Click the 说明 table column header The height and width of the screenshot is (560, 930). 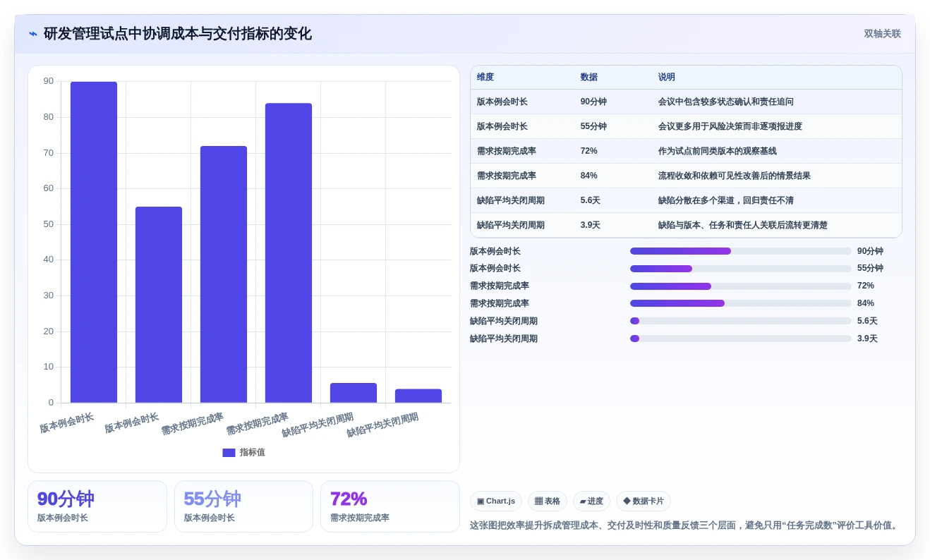coord(667,77)
